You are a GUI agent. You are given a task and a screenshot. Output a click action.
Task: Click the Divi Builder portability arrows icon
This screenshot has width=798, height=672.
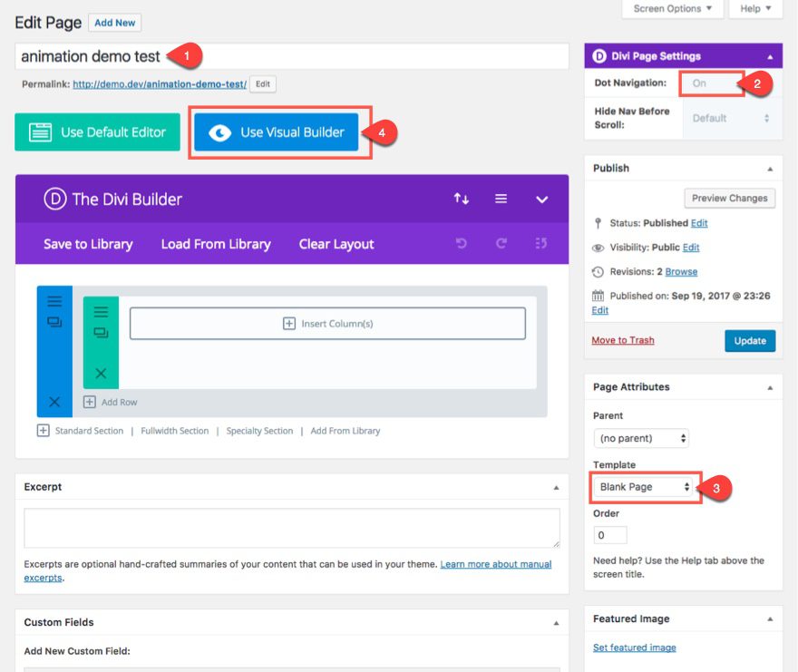(x=462, y=199)
